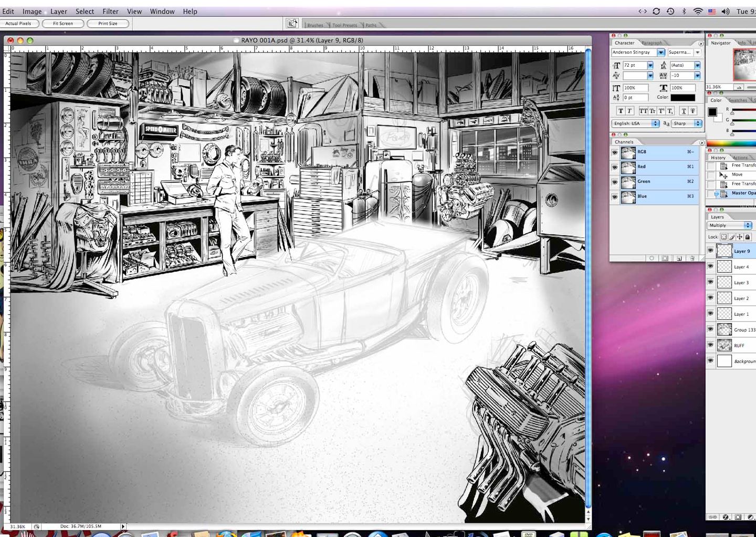Click the vertical scale 100% field
Screen dimensions: 756x537
tap(635, 88)
